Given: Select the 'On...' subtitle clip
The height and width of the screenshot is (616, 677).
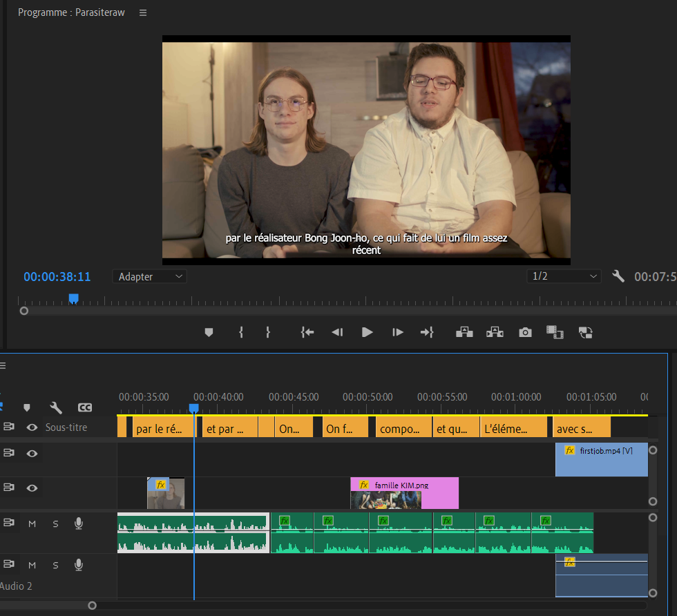Looking at the screenshot, I should tap(294, 427).
